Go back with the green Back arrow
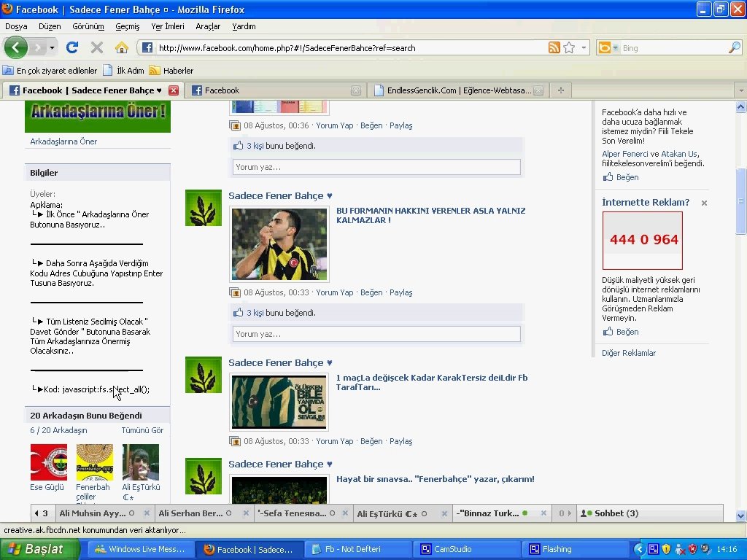The height and width of the screenshot is (560, 747). tap(16, 47)
